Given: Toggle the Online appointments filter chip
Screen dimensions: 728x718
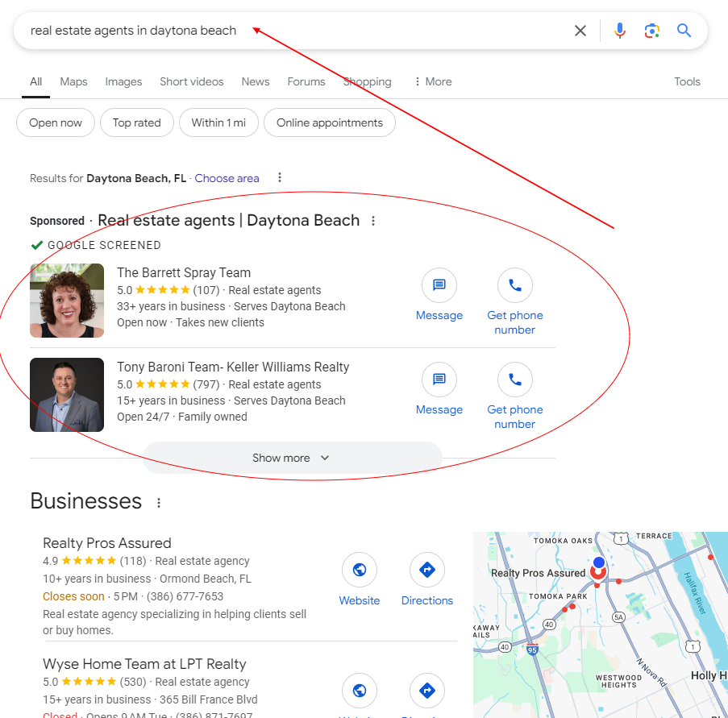Looking at the screenshot, I should click(x=330, y=122).
